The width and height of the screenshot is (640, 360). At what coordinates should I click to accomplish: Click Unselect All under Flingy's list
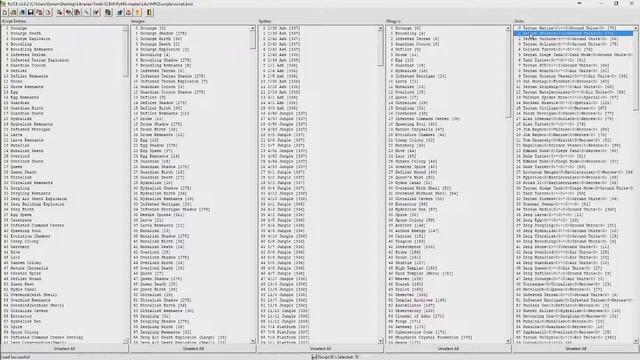point(448,349)
